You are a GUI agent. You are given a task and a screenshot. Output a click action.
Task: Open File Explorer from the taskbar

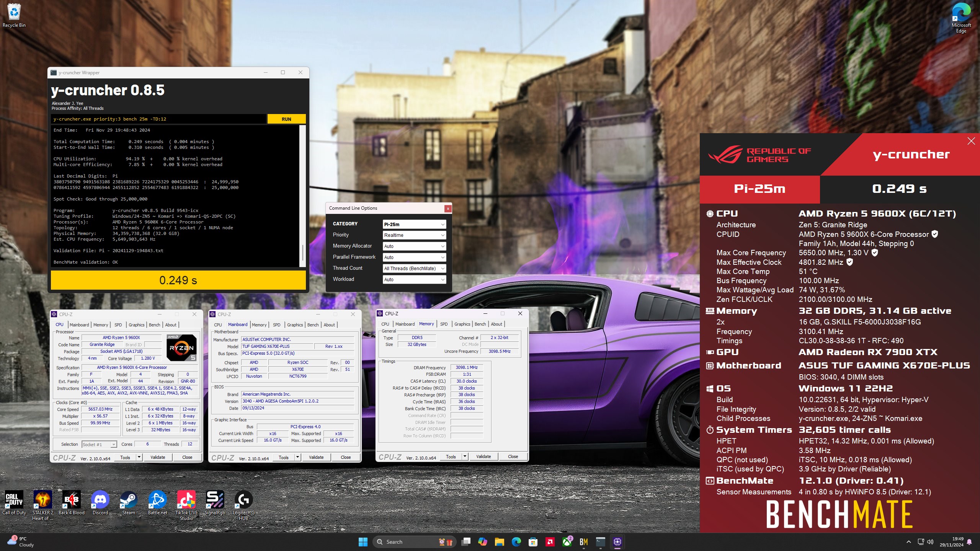click(500, 542)
